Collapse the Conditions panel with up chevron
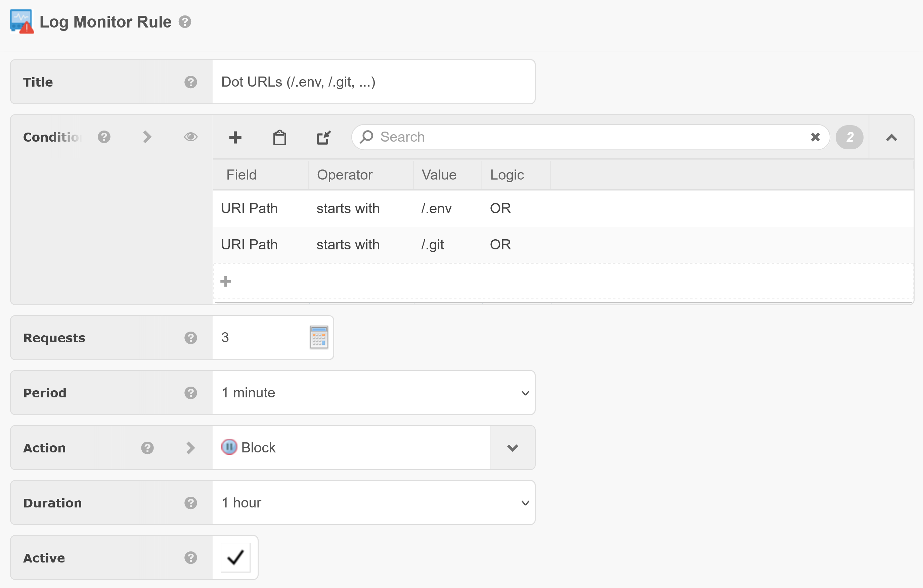 click(891, 137)
